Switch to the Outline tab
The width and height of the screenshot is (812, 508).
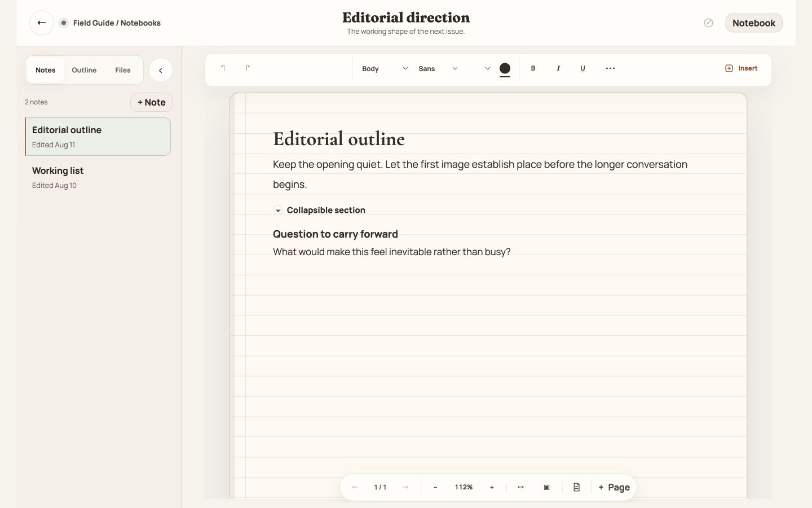coord(84,71)
